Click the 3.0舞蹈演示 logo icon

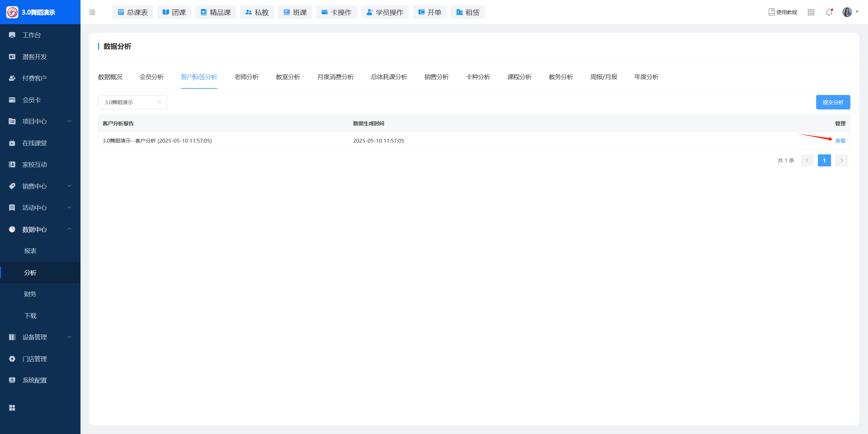tap(12, 12)
